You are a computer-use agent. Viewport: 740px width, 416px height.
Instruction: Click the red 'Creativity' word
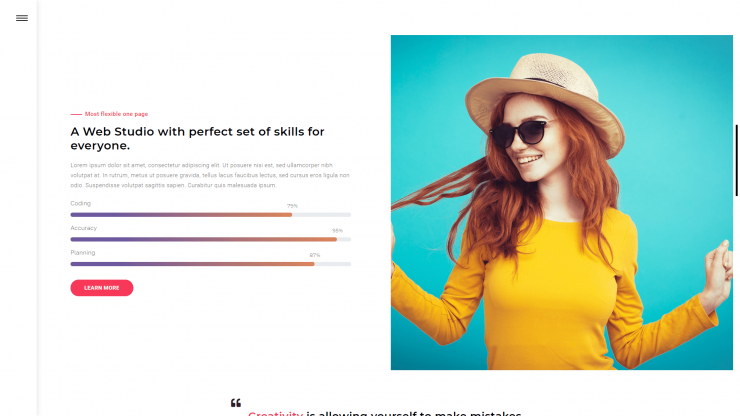click(276, 413)
